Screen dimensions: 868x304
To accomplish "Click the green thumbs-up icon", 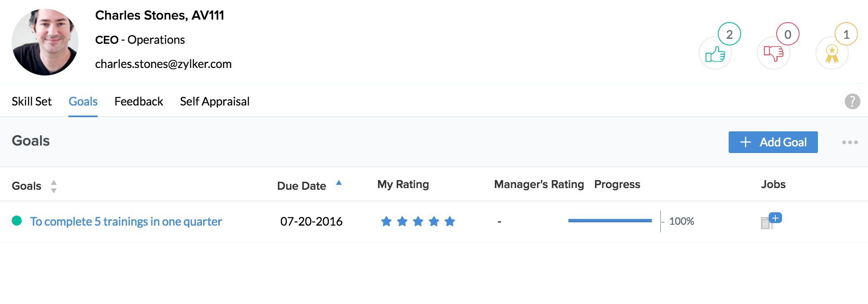I will pyautogui.click(x=715, y=54).
